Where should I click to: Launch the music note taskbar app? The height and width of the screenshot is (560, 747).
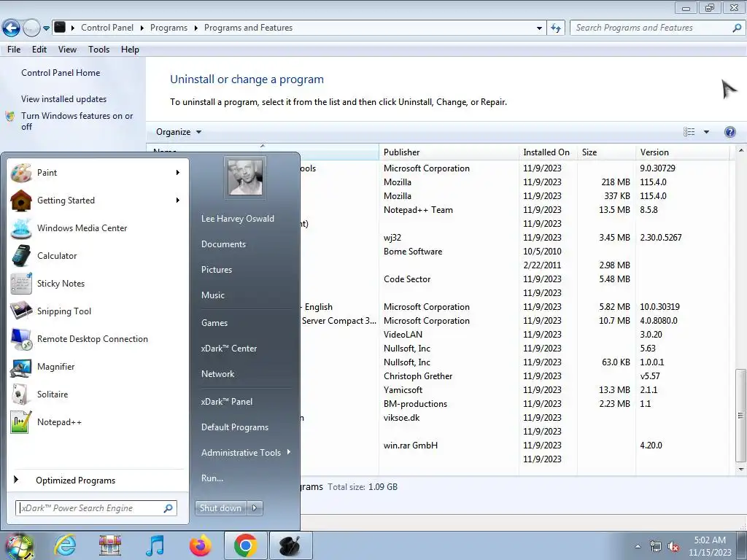pyautogui.click(x=155, y=545)
